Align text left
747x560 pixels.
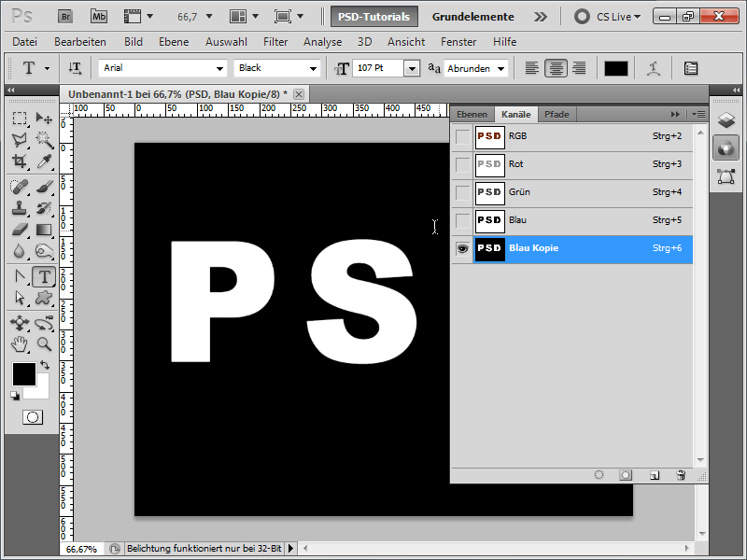pos(531,68)
